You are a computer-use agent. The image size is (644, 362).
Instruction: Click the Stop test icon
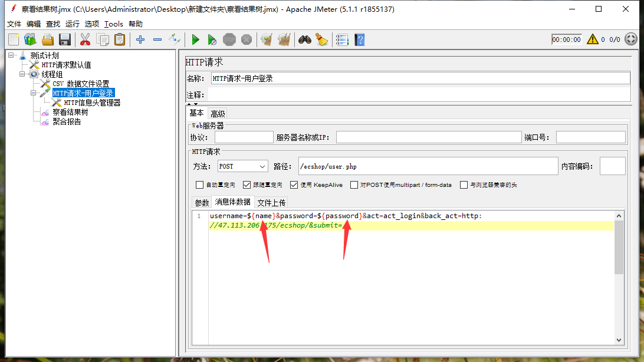click(229, 40)
